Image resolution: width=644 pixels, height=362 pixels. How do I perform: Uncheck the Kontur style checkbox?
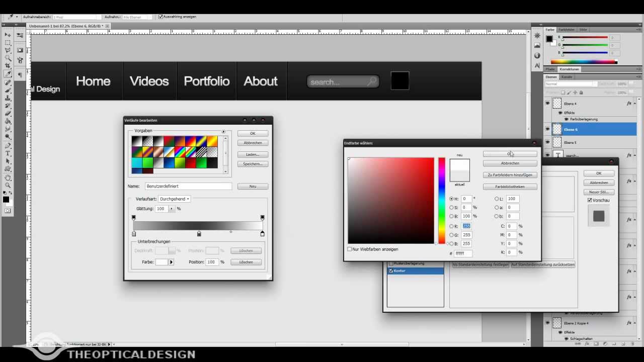coord(391,270)
